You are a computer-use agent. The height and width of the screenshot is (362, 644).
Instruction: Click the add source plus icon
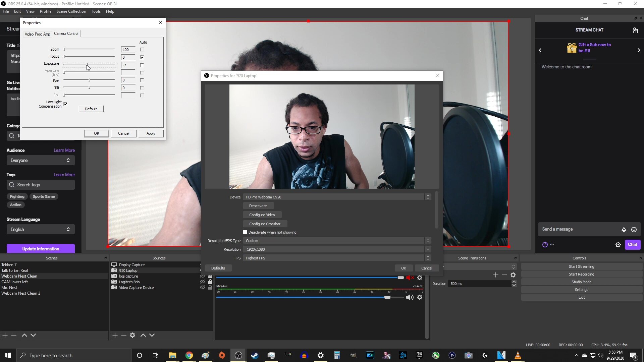pyautogui.click(x=115, y=335)
